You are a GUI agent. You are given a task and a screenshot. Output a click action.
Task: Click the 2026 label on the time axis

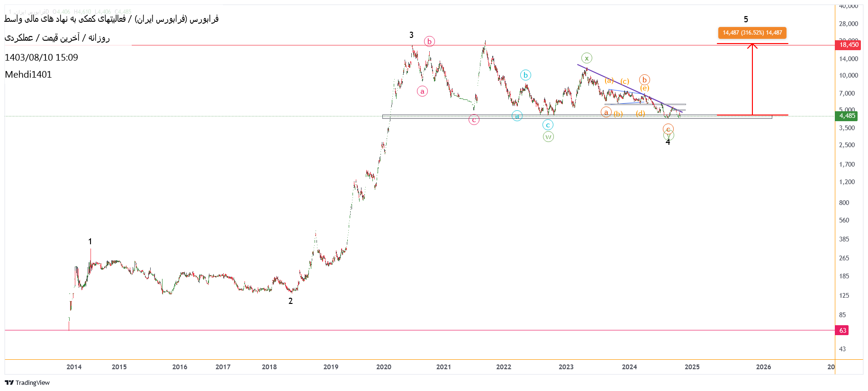(x=763, y=367)
